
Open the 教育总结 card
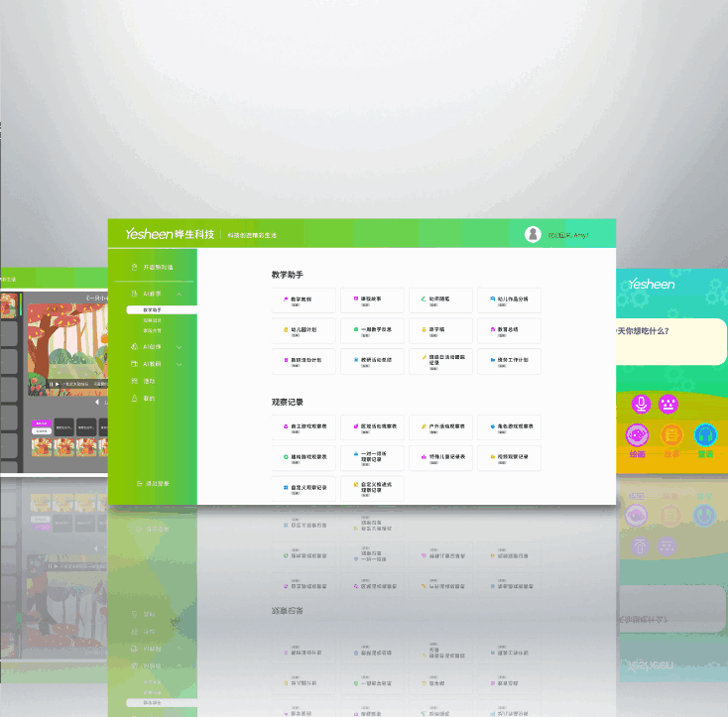pyautogui.click(x=509, y=330)
